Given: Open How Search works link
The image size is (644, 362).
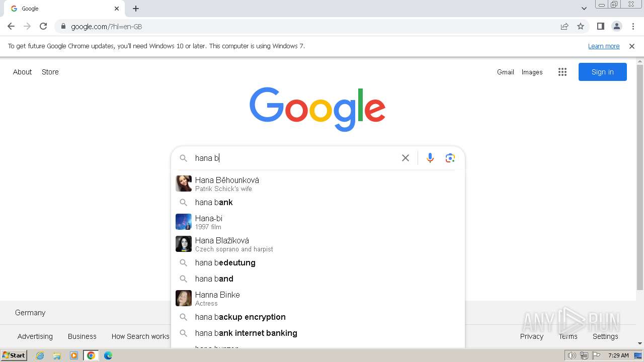Looking at the screenshot, I should coord(140,336).
